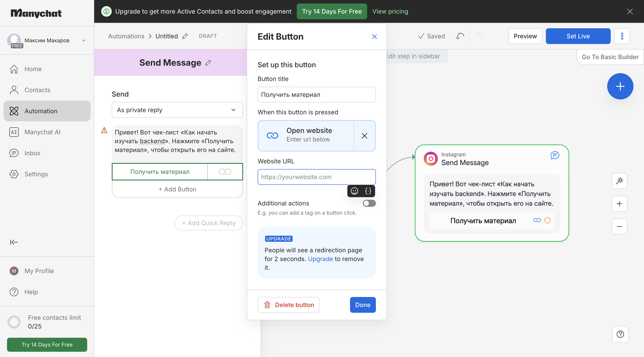Viewport: 644px width, 357px height.
Task: Open the Inbox section
Action: click(x=47, y=153)
